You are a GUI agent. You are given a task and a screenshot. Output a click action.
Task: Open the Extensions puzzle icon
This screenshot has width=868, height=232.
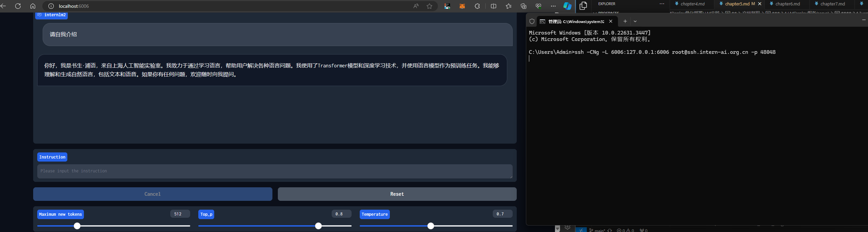[477, 6]
